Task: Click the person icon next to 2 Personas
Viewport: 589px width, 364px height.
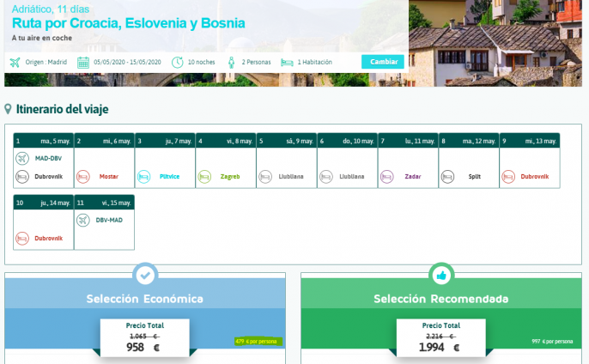Action: coord(232,62)
